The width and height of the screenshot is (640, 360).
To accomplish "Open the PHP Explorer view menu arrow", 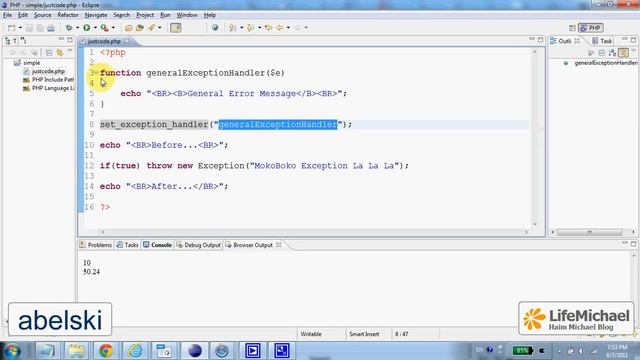I will (70, 52).
